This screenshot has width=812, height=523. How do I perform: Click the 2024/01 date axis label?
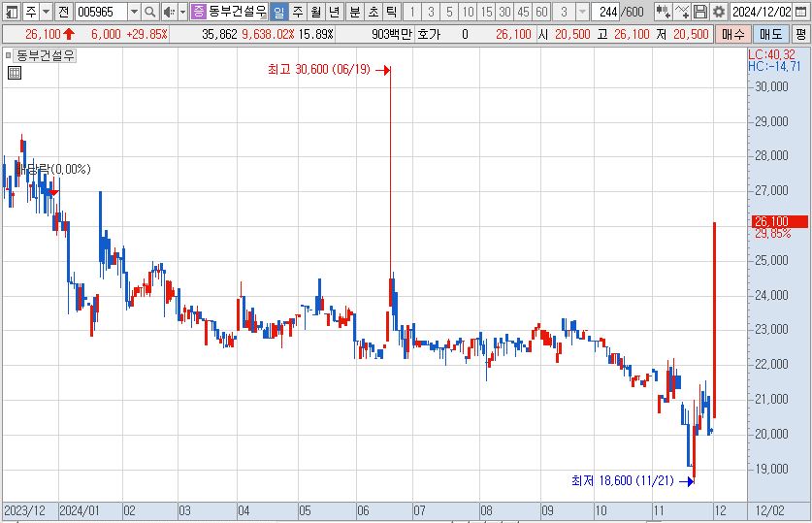point(80,511)
